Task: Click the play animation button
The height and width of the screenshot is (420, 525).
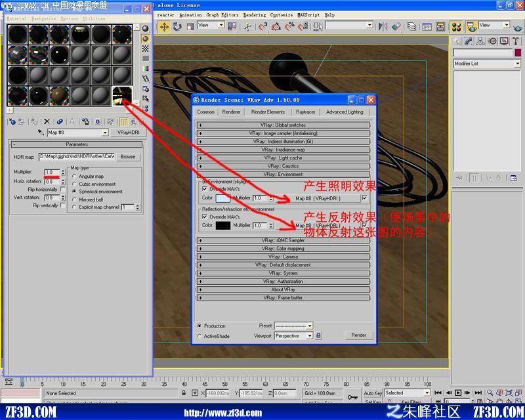Action: point(458,392)
